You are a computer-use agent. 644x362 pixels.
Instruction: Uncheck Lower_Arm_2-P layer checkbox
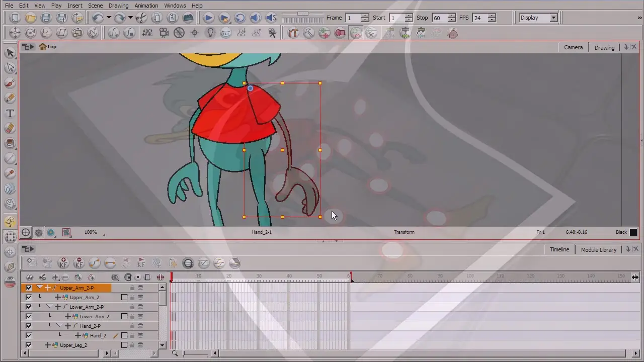tap(29, 307)
